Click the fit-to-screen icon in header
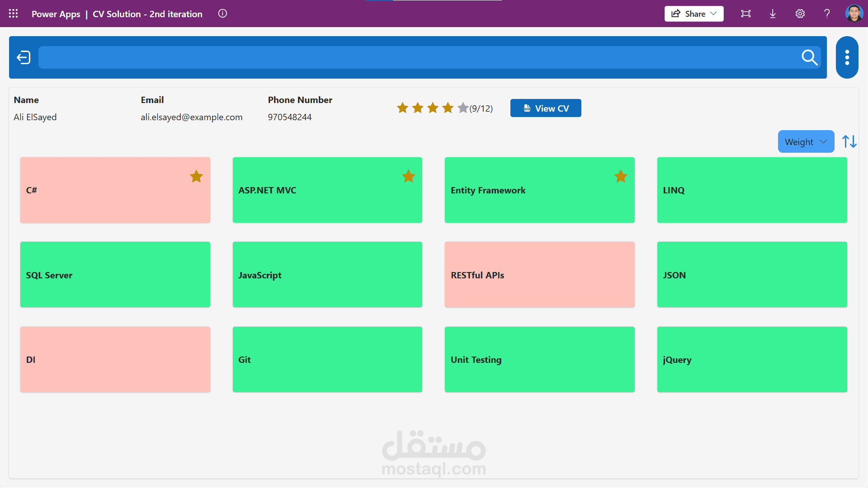 [745, 14]
